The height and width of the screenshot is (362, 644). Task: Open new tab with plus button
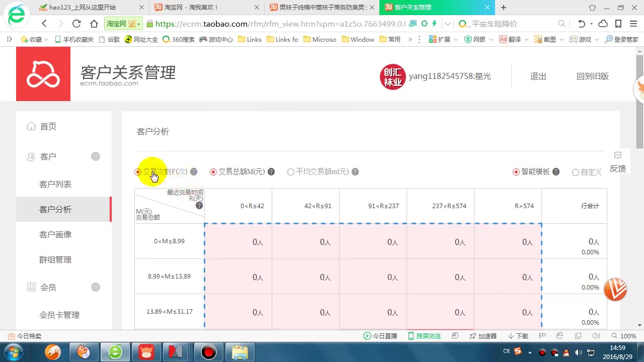(504, 8)
